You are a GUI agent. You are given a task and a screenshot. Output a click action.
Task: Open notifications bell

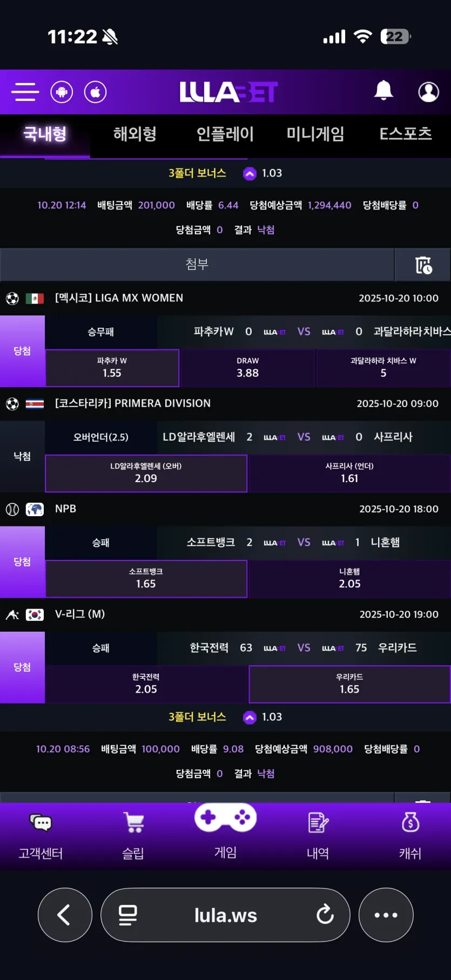[x=383, y=90]
